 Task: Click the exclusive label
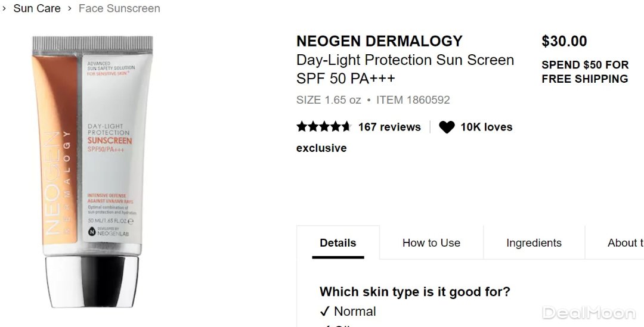click(321, 148)
